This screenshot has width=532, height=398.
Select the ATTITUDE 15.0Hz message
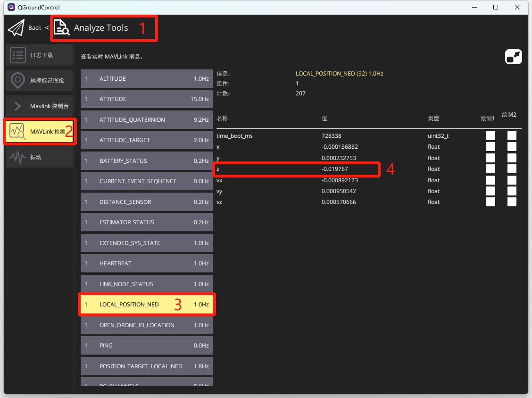(x=147, y=99)
